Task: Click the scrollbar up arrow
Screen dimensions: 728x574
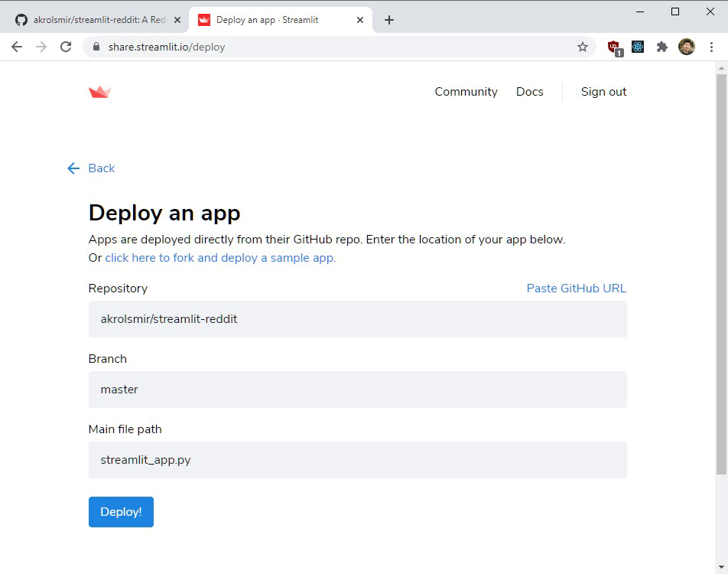Action: pos(721,68)
